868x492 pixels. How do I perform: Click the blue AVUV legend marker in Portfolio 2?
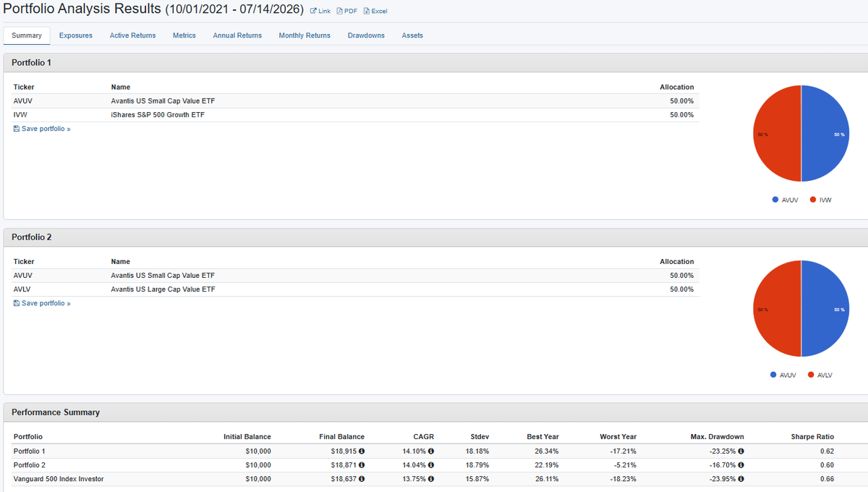pyautogui.click(x=773, y=375)
